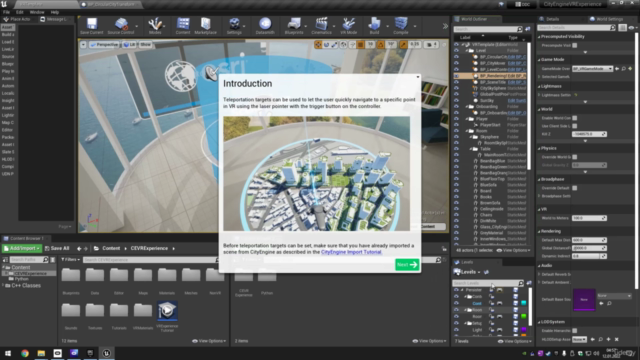Click the Datasmith toolbar icon
This screenshot has height=360, width=640.
[x=265, y=26]
